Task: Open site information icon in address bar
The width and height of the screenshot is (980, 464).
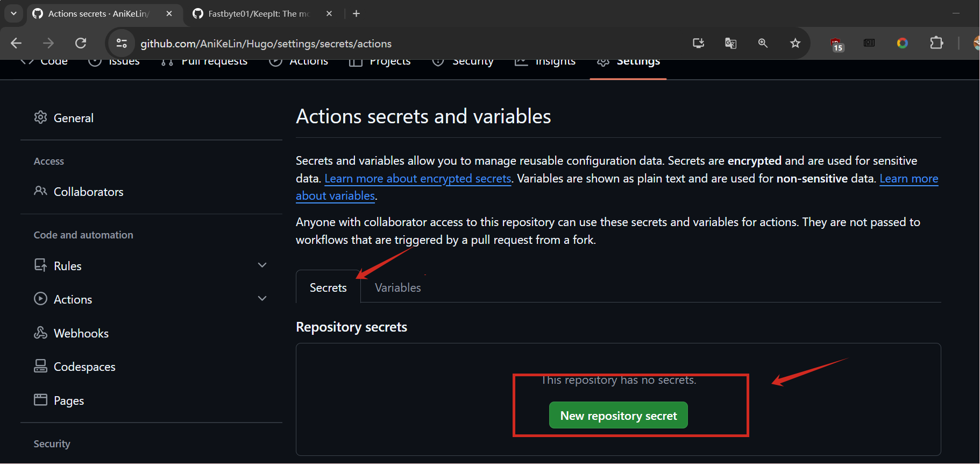Action: click(122, 43)
